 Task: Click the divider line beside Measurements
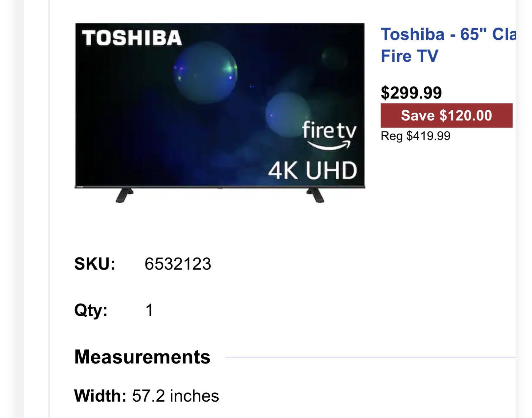tap(370, 357)
